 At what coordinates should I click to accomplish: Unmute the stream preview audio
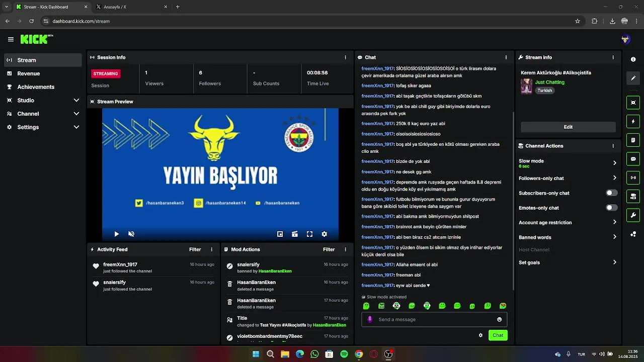click(131, 234)
